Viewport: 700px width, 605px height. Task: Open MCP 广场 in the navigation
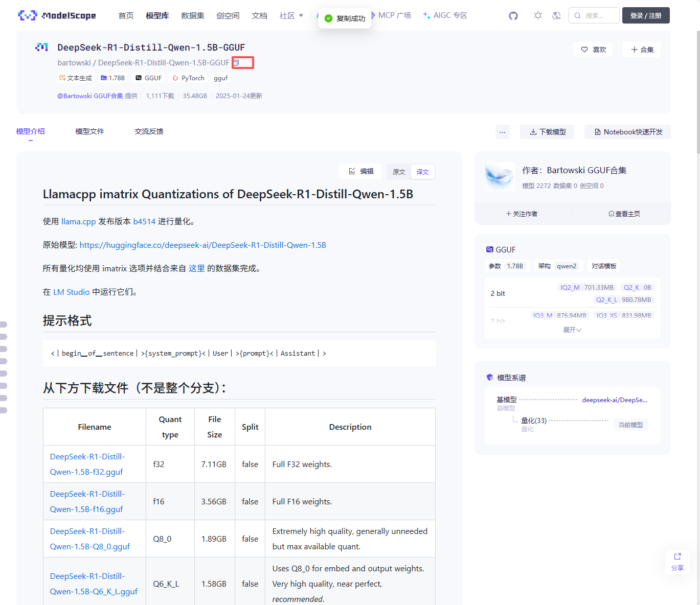point(391,15)
